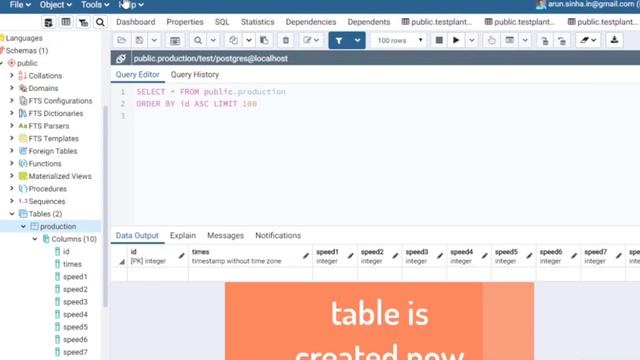Click the browser Filtered Rows icon
This screenshot has height=360, width=640.
pos(83,22)
